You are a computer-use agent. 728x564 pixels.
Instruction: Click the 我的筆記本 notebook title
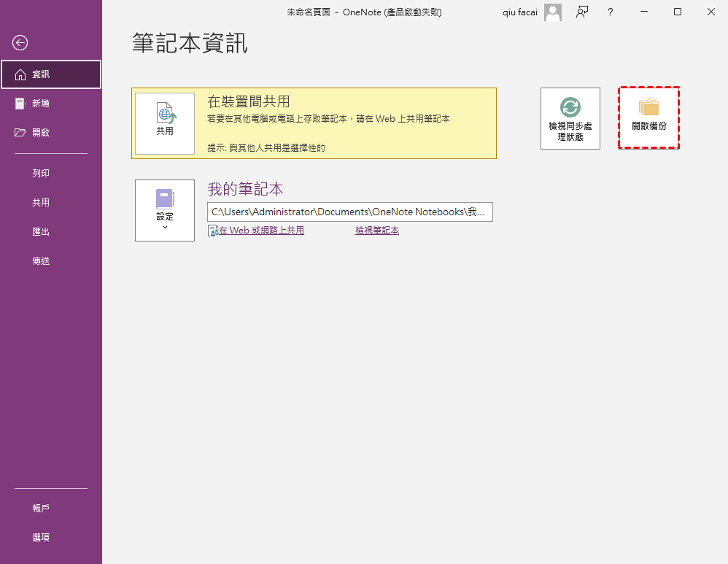tap(245, 189)
